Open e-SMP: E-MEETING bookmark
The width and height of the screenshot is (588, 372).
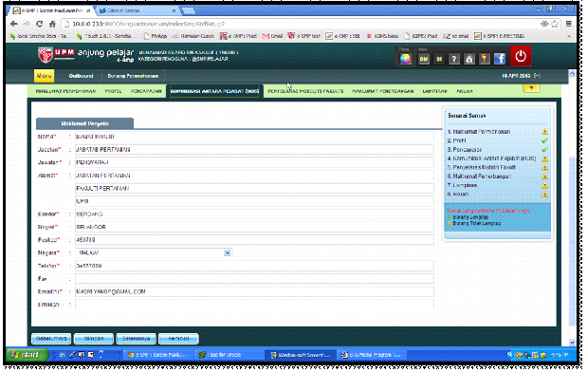click(x=499, y=36)
